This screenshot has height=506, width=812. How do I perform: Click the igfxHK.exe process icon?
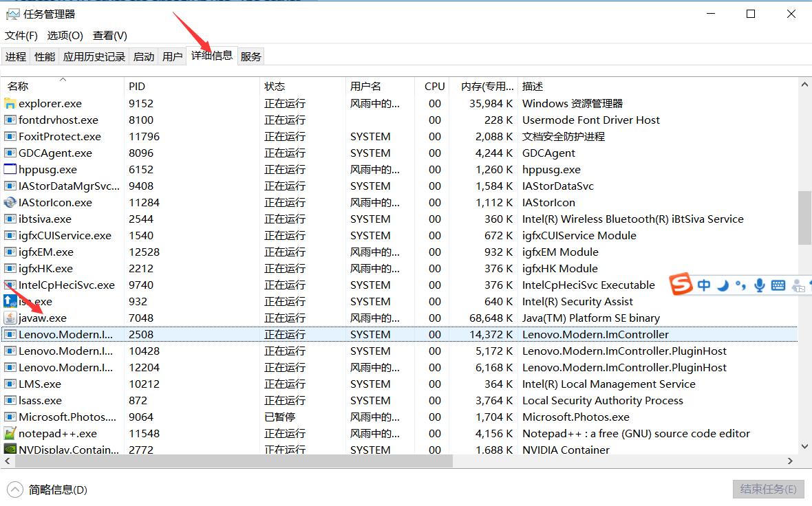tap(10, 269)
